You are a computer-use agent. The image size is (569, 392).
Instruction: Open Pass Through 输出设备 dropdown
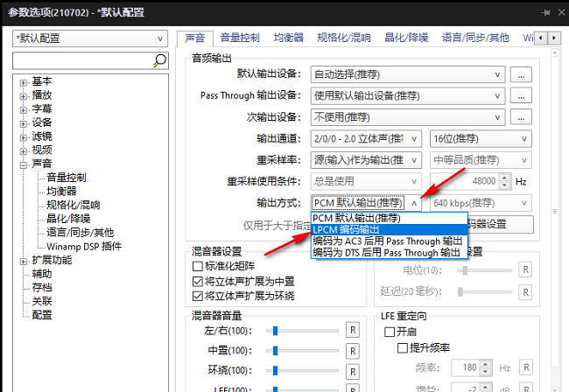click(x=408, y=95)
